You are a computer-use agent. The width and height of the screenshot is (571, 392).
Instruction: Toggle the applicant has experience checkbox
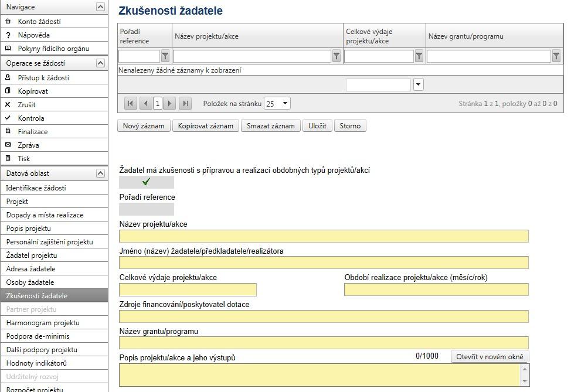(147, 182)
